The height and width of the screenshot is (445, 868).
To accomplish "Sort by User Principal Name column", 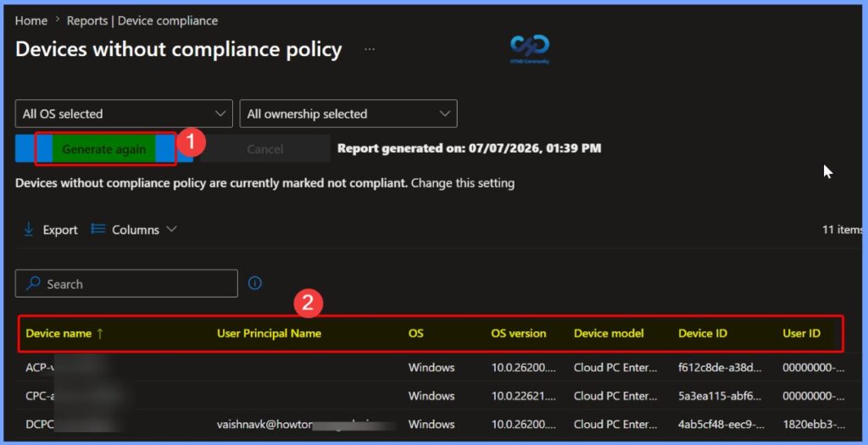I will pos(269,333).
